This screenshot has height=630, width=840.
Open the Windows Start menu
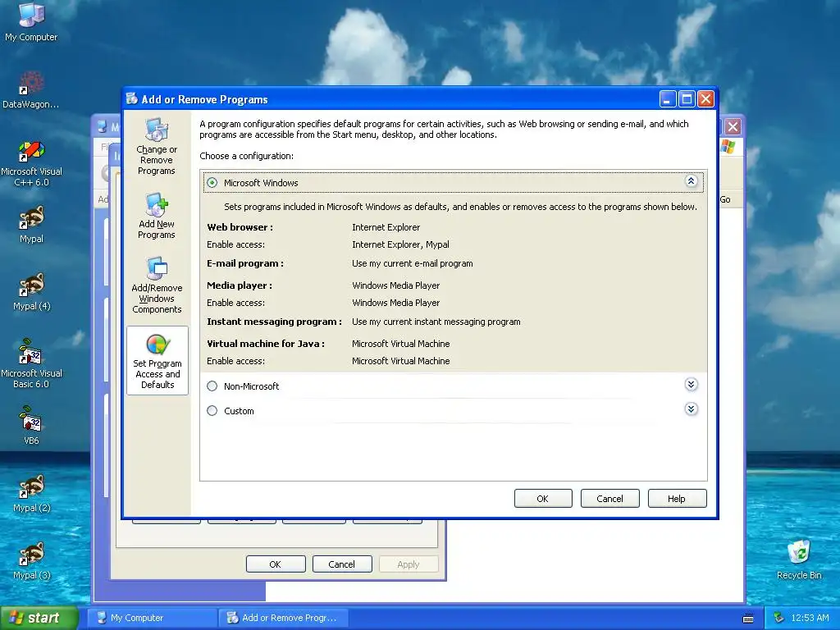(39, 618)
